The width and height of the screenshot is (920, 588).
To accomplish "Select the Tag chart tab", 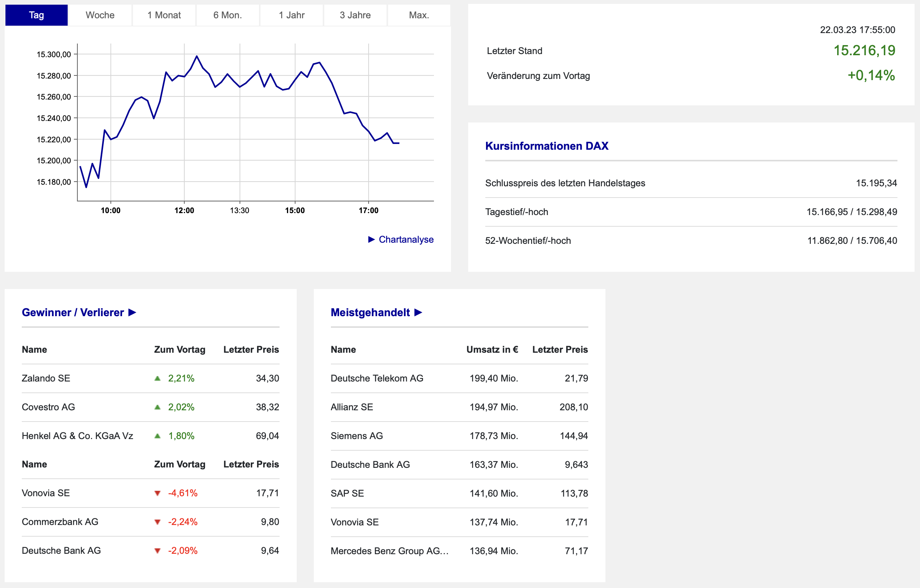I will [x=37, y=15].
